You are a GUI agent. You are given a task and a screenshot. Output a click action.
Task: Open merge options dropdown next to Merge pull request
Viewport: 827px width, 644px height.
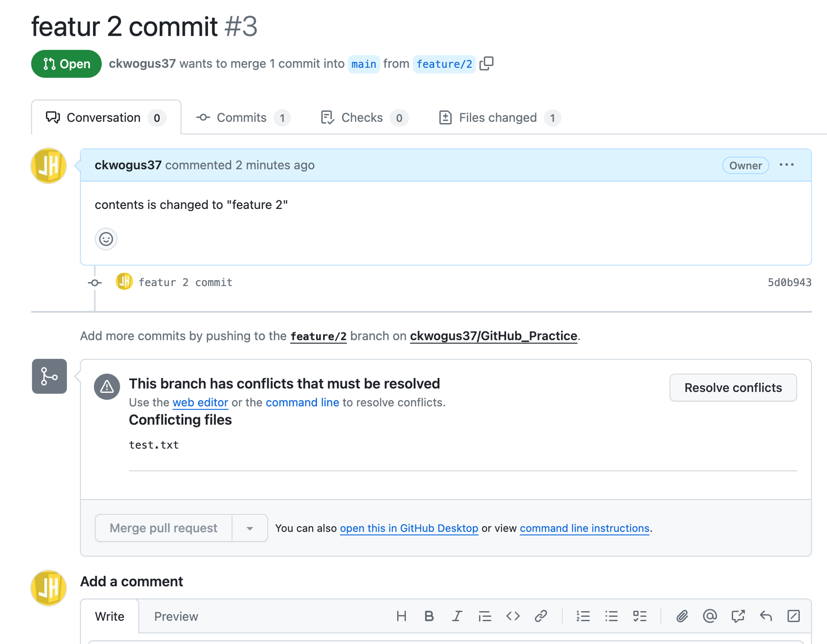point(250,528)
